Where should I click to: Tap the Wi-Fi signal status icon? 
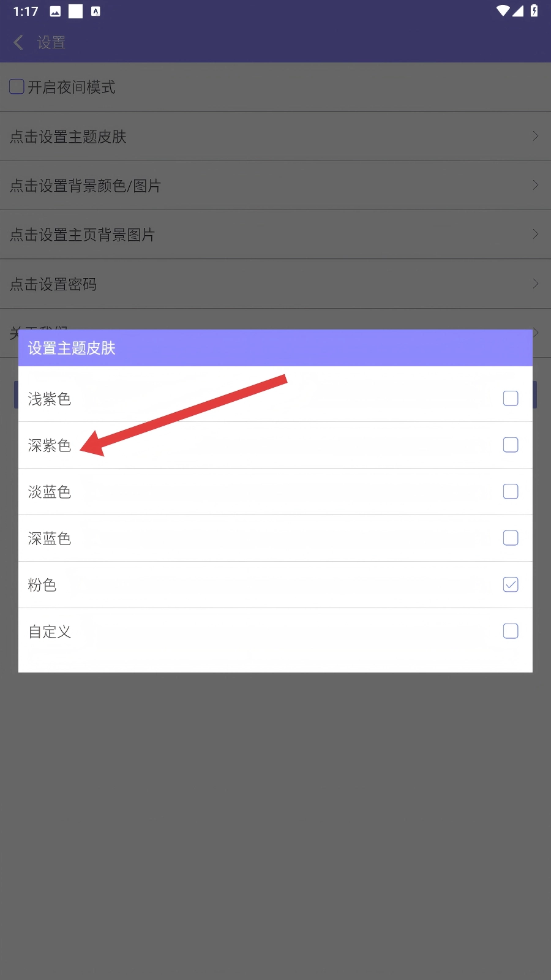503,10
